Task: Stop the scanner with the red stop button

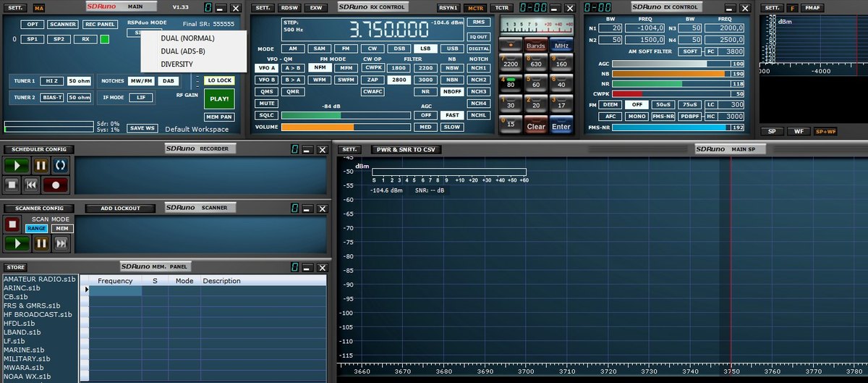Action: click(12, 224)
